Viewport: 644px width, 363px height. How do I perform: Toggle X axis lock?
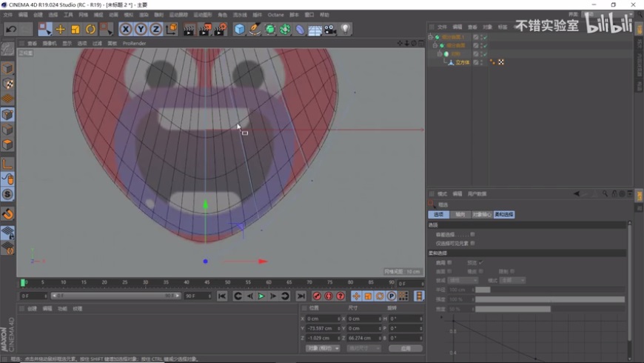126,29
